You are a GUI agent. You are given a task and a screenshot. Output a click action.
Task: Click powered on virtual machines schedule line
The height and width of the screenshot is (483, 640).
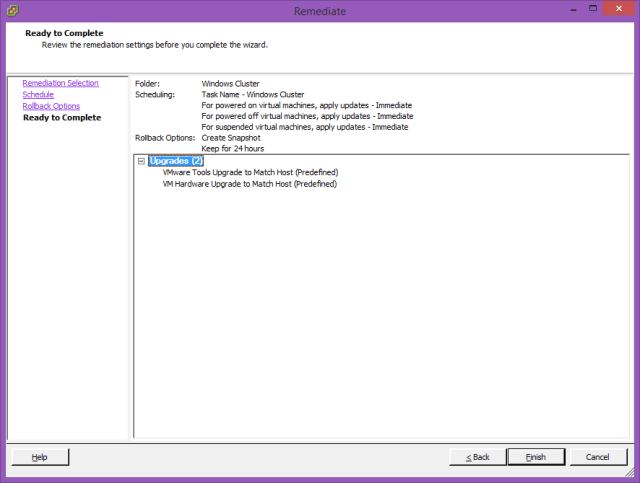[x=307, y=105]
